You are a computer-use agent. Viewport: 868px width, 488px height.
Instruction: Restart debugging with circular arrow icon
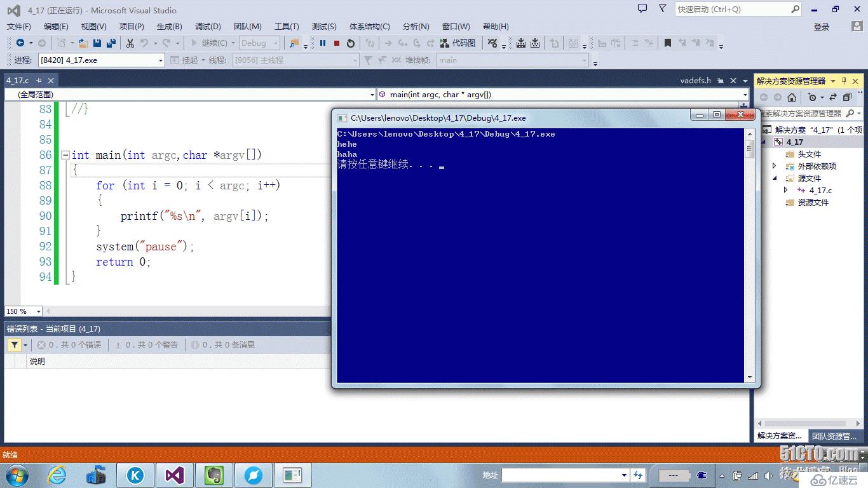(x=351, y=43)
